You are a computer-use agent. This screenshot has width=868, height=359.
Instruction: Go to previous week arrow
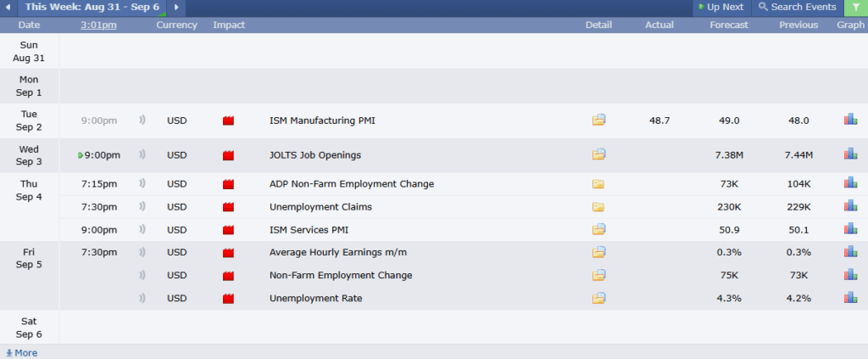click(x=8, y=8)
